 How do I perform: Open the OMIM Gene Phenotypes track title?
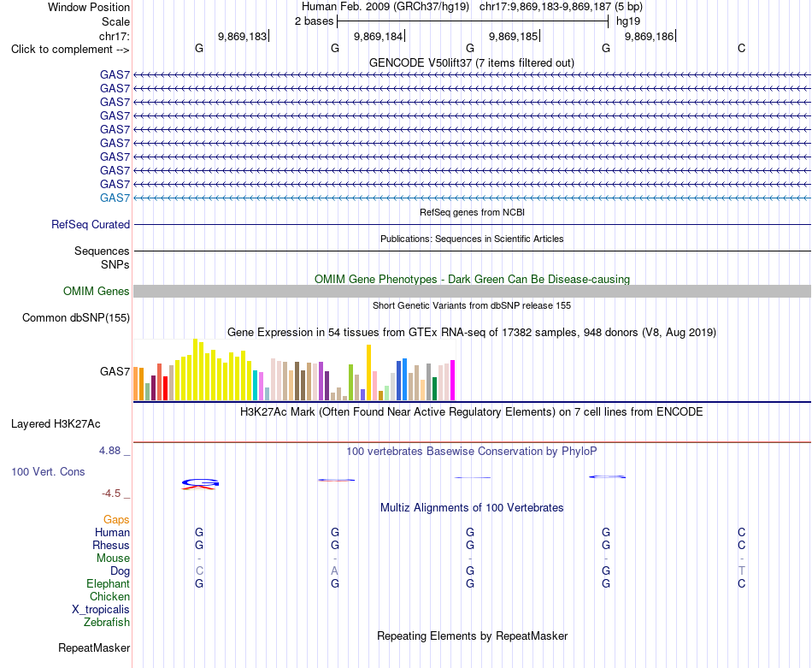coord(472,279)
